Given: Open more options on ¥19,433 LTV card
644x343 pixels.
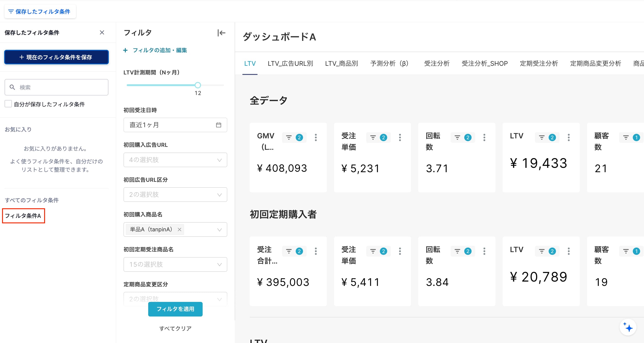Looking at the screenshot, I should [x=569, y=137].
